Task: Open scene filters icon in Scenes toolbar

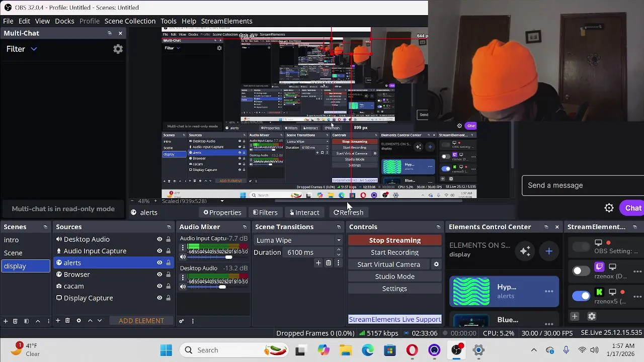Action: (x=26, y=321)
